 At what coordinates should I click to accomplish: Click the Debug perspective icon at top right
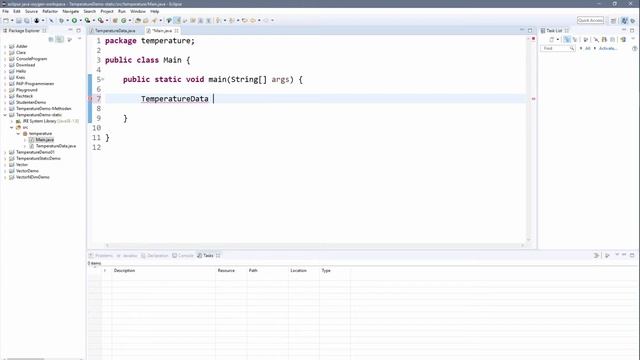633,20
